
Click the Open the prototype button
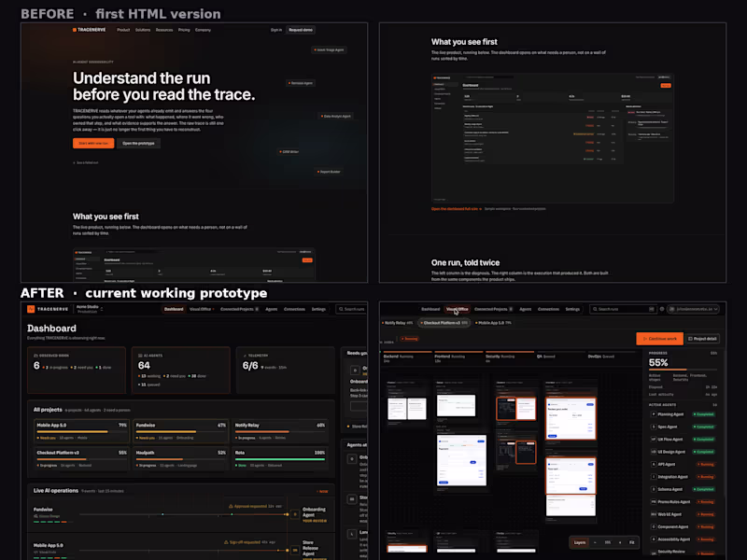click(x=138, y=143)
